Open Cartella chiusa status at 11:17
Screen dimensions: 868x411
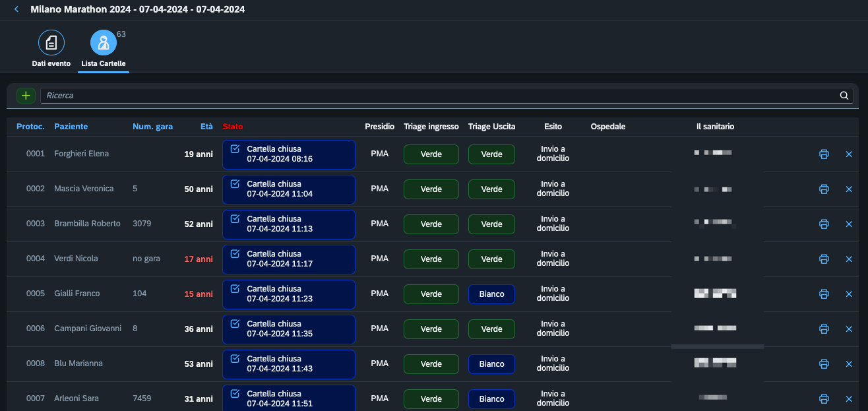(289, 259)
